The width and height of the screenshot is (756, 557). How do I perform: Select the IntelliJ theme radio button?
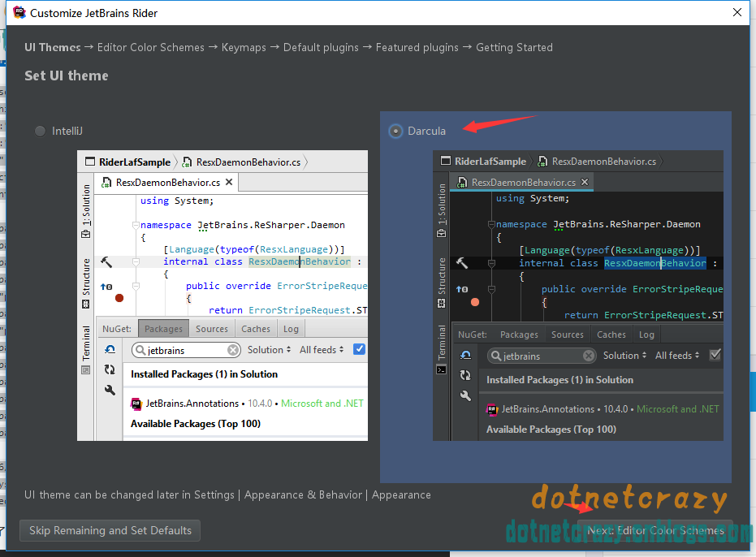click(40, 131)
